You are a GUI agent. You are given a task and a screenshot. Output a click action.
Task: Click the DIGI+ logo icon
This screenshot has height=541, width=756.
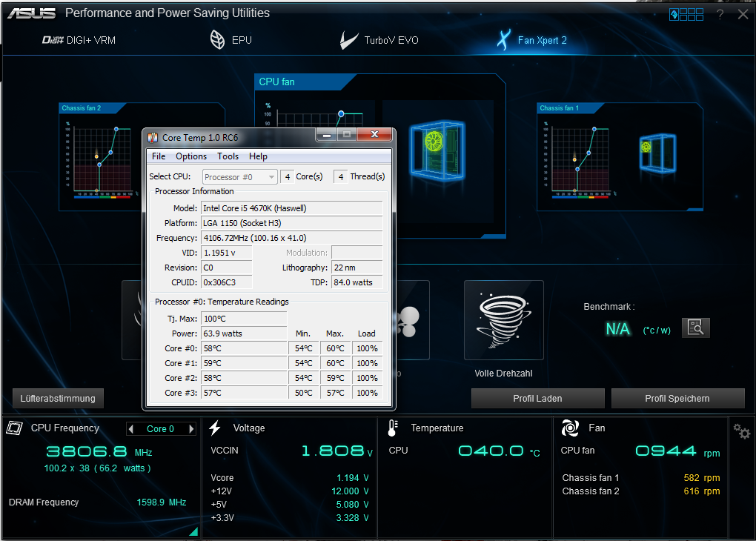click(53, 40)
